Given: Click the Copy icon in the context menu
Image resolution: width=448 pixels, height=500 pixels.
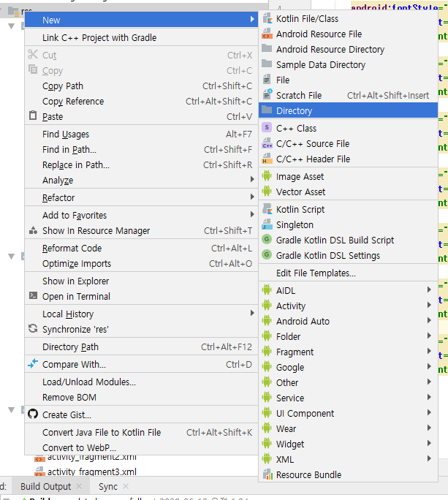Looking at the screenshot, I should coord(33,69).
